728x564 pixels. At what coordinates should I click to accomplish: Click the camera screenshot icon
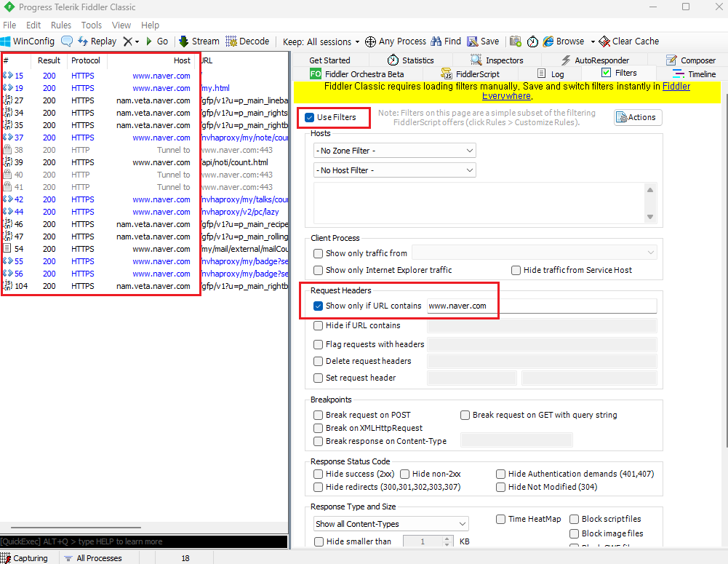[x=516, y=41]
